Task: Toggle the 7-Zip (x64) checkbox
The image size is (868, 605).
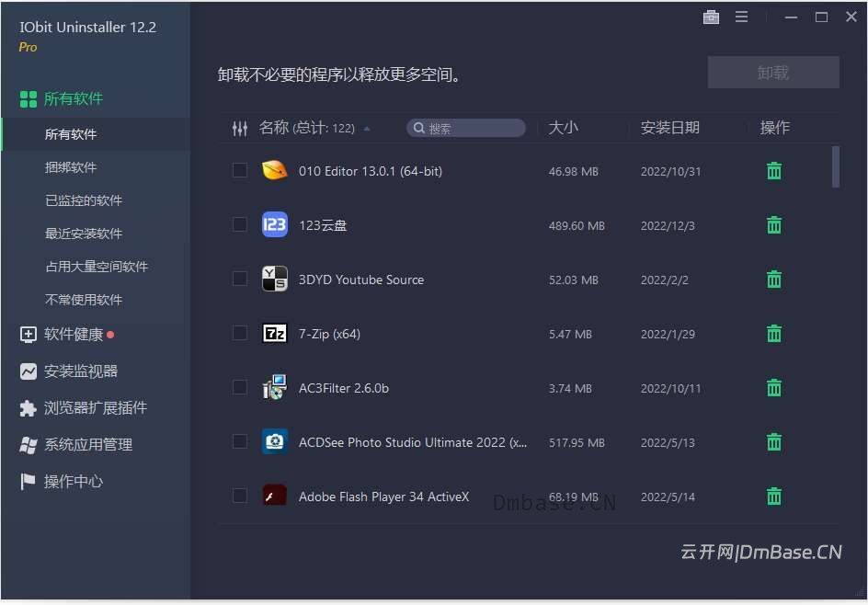Action: point(240,333)
